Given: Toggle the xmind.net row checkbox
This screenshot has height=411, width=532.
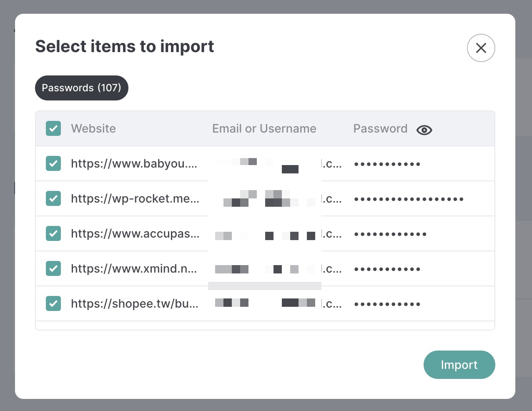Looking at the screenshot, I should point(53,268).
